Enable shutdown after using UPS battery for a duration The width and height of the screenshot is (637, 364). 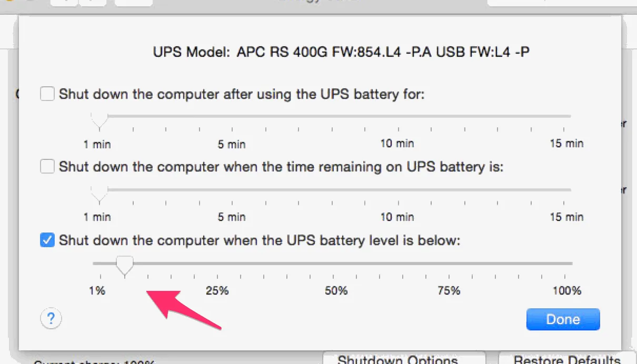click(x=47, y=93)
